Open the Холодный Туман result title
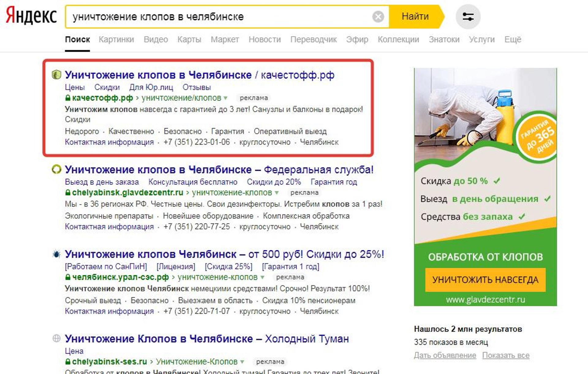The image size is (588, 374). 207,339
